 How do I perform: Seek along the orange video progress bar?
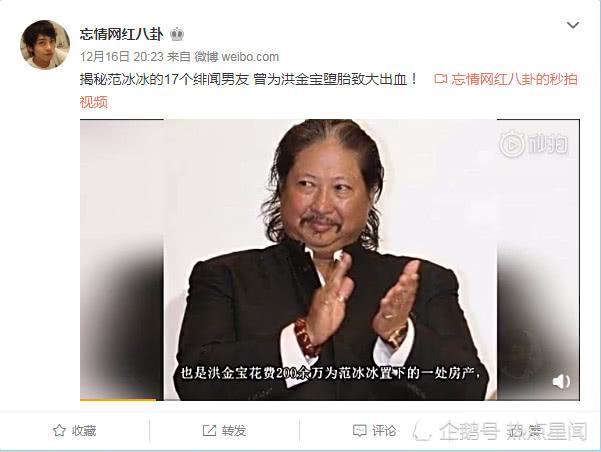click(330, 399)
